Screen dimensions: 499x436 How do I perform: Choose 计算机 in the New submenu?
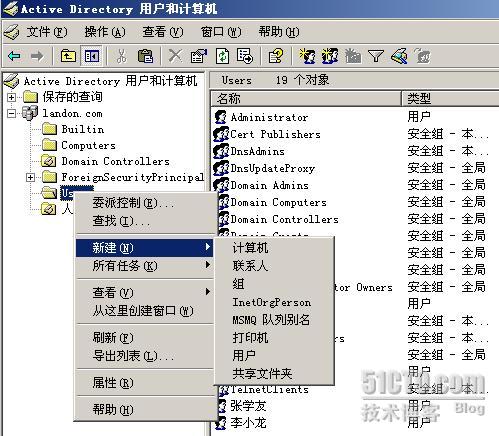point(274,248)
